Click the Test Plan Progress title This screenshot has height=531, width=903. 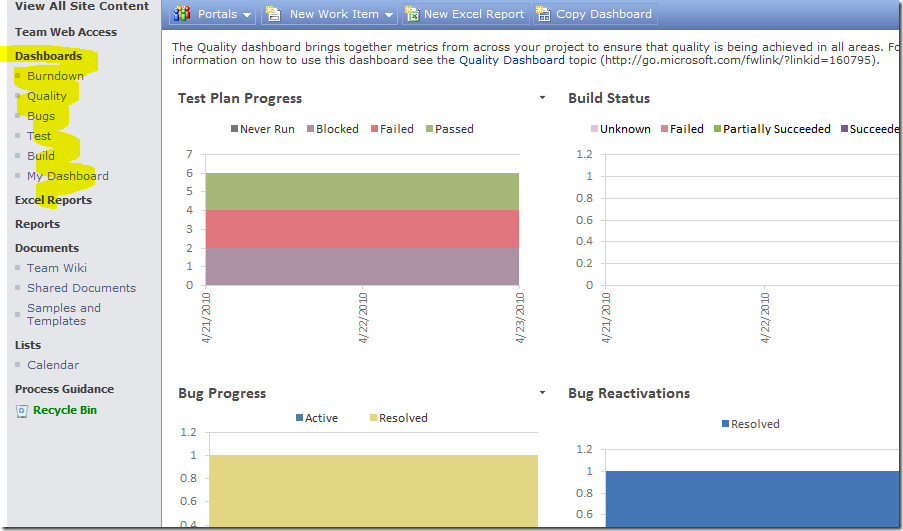pos(240,98)
